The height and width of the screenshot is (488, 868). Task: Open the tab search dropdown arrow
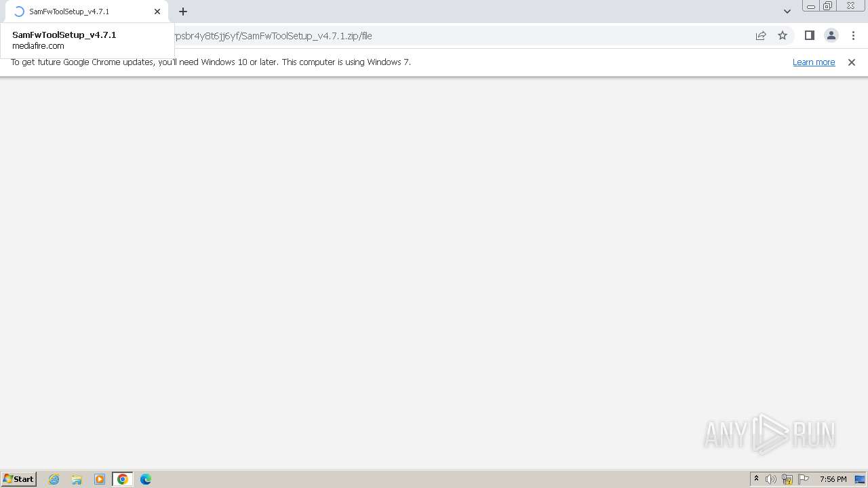point(787,12)
